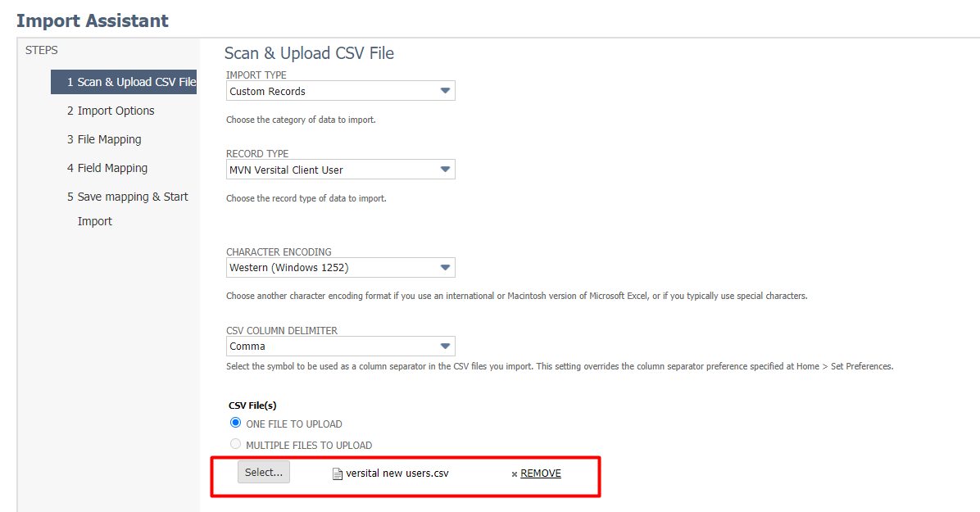Go to step 5 Save mapping & Start Import

click(128, 197)
